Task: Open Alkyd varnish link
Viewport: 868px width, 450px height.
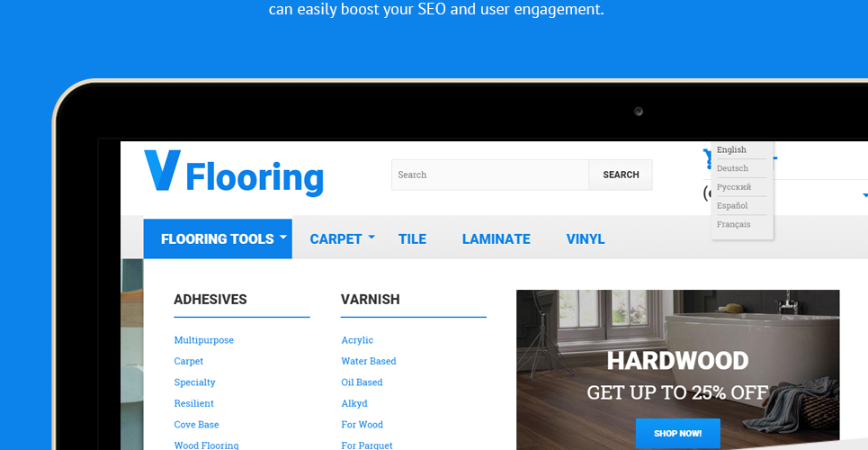Action: [354, 403]
